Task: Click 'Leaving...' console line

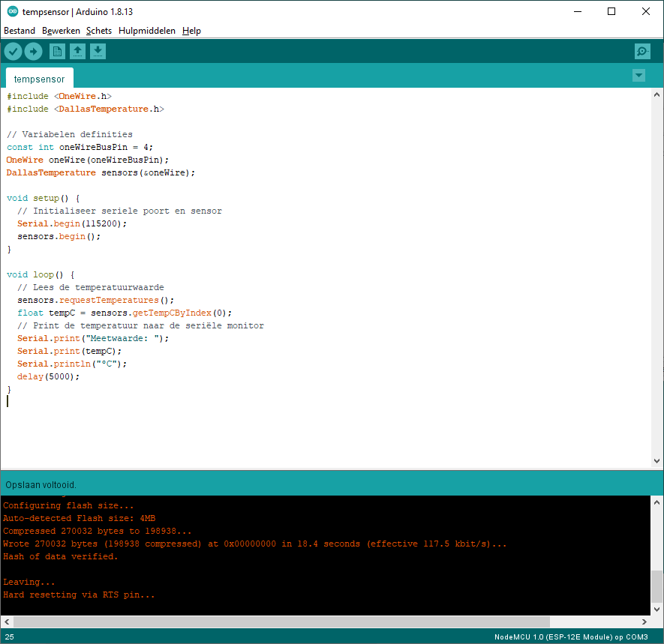Action: pos(29,582)
